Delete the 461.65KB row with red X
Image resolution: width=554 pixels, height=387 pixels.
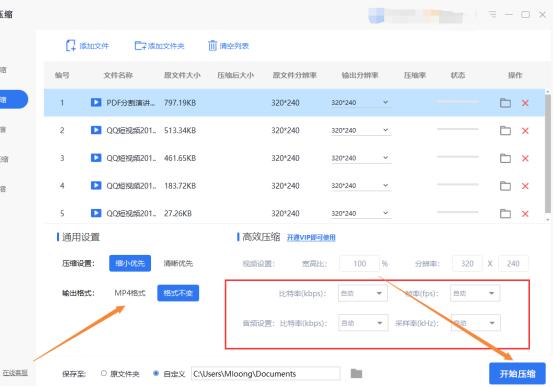tap(525, 158)
